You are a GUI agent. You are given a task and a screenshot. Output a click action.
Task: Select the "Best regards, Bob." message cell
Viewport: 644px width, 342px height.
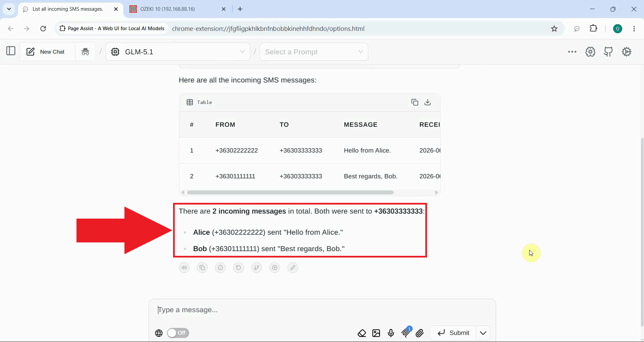(371, 176)
